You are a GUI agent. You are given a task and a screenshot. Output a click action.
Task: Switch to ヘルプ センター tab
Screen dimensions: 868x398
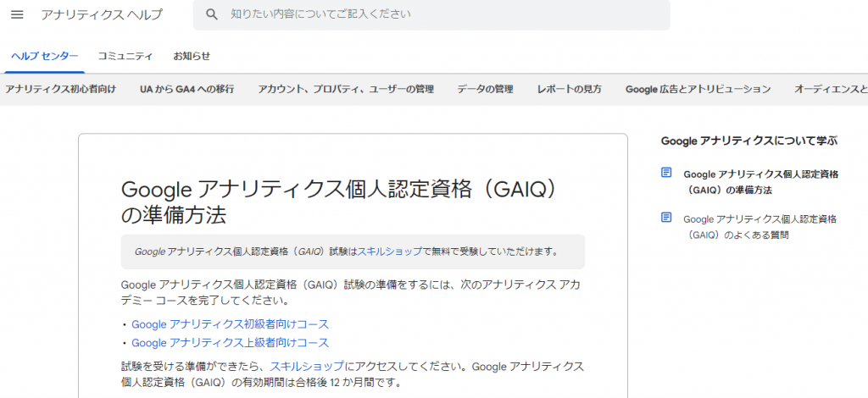45,56
